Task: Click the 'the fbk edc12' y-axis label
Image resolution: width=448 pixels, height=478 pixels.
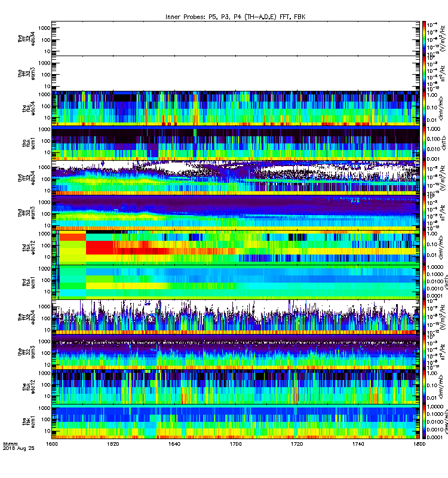Action: [x=29, y=387]
